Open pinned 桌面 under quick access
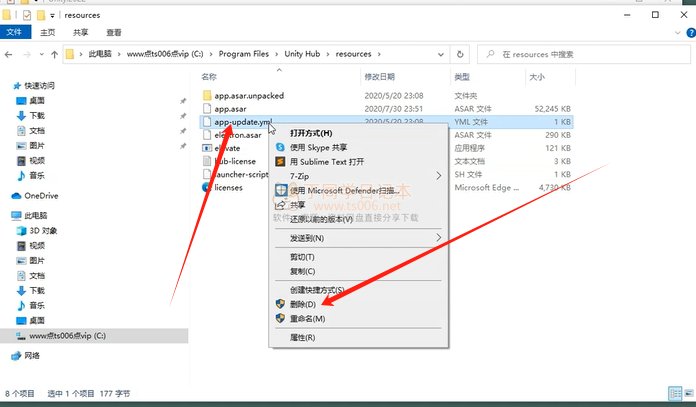This screenshot has width=696, height=407. pos(37,101)
